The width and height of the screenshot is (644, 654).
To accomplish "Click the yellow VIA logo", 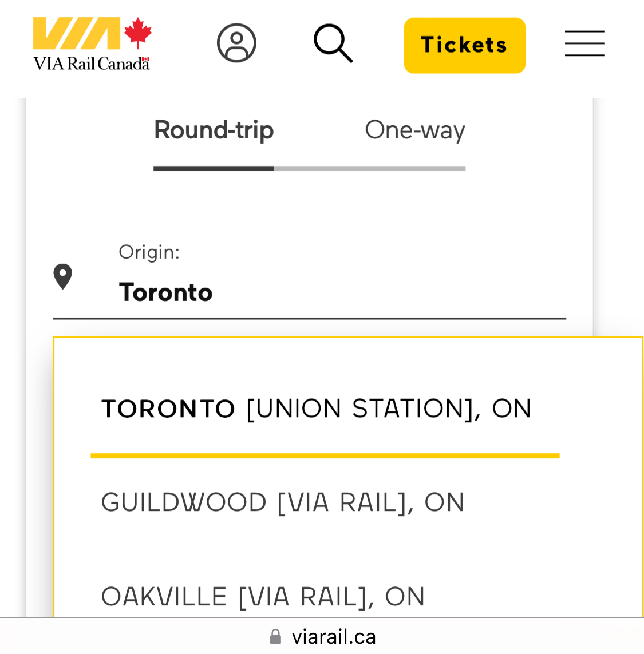I will tap(77, 34).
